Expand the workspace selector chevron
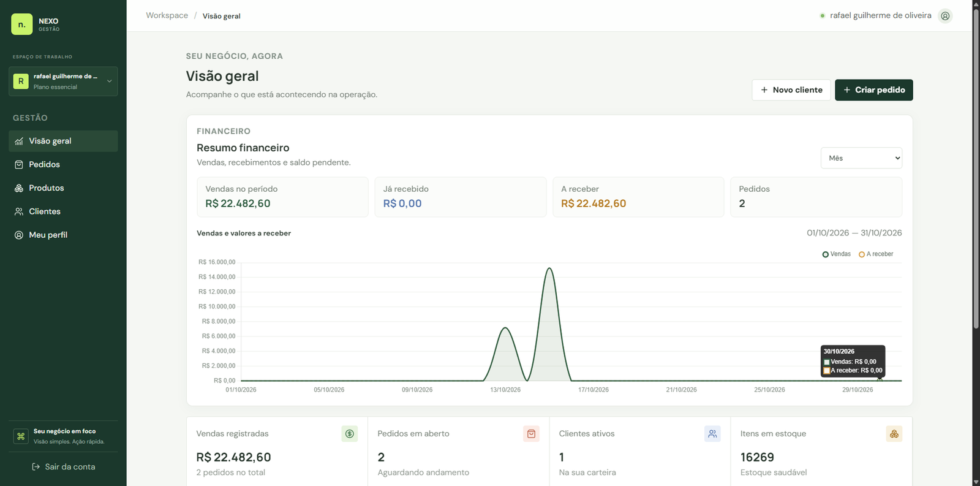Viewport: 980px width, 486px height. pos(110,81)
